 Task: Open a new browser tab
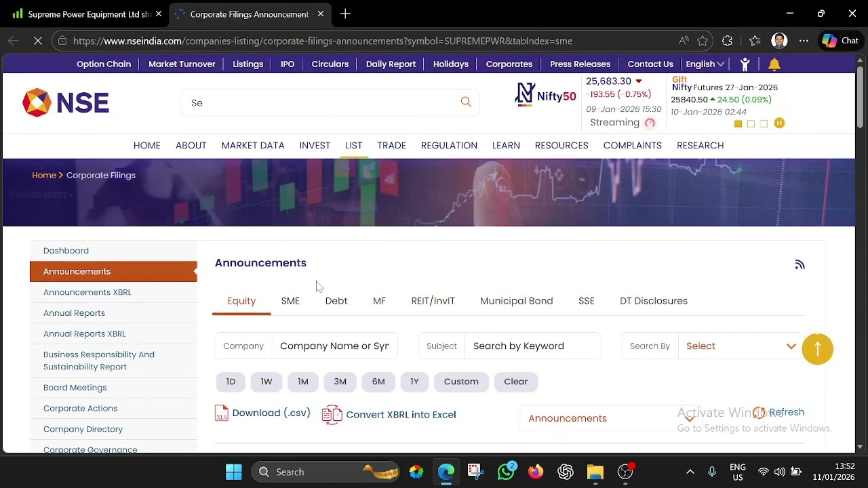pyautogui.click(x=345, y=14)
